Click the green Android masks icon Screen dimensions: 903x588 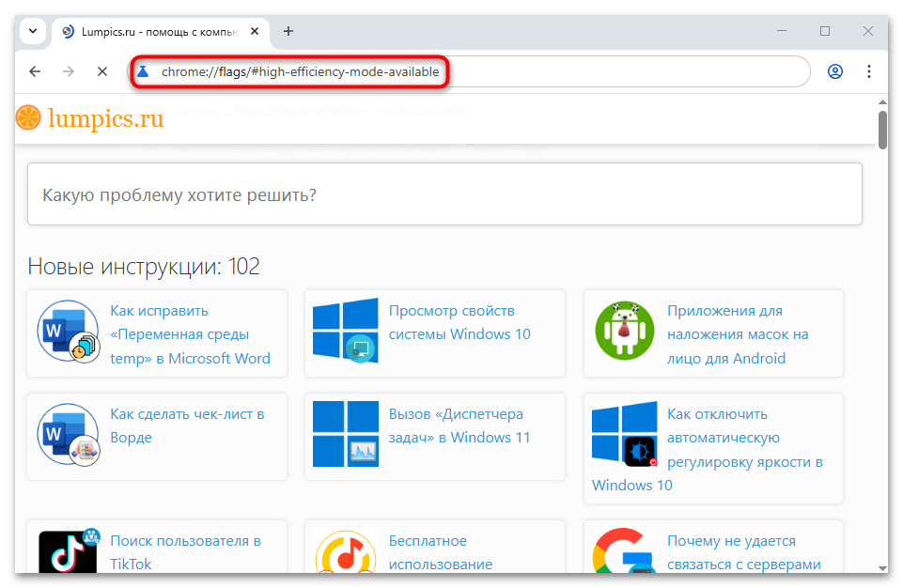(625, 331)
